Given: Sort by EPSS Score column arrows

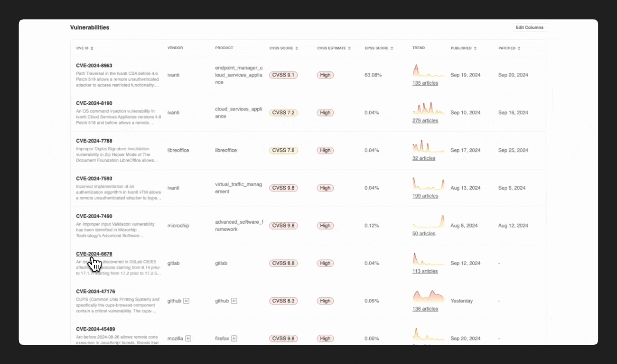Looking at the screenshot, I should tap(392, 48).
